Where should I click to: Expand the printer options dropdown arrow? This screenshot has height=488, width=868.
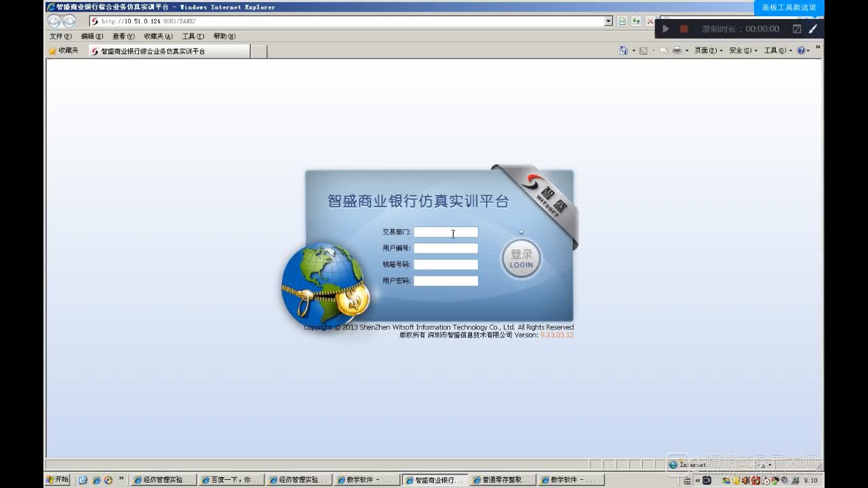tap(687, 51)
